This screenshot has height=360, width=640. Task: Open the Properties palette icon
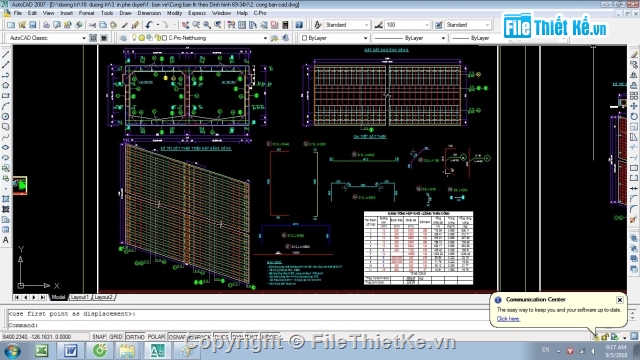pos(231,25)
